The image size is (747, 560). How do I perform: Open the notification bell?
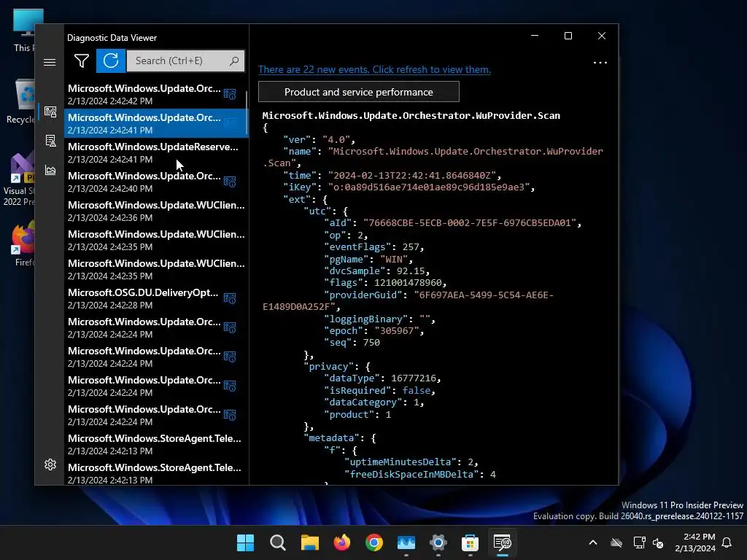click(x=727, y=542)
